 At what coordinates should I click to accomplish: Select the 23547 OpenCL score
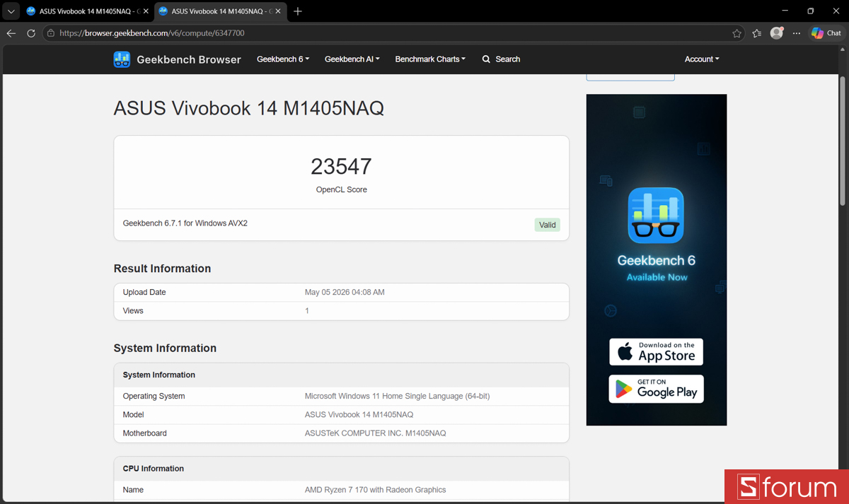(341, 167)
